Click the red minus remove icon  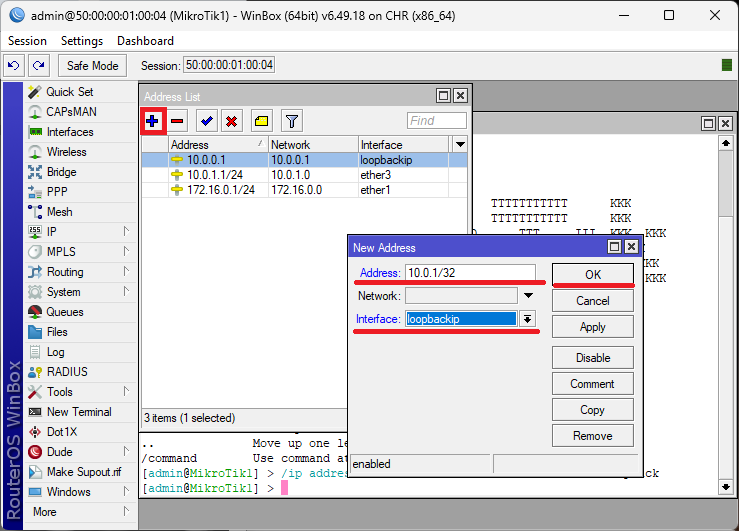[177, 121]
